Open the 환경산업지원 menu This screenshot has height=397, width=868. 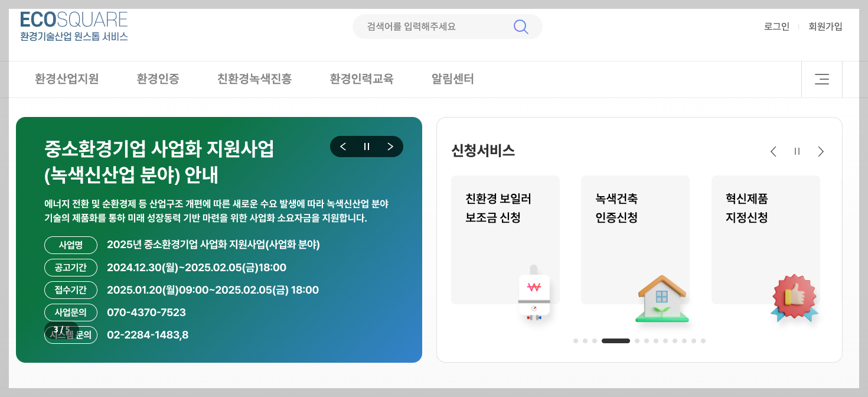(67, 79)
